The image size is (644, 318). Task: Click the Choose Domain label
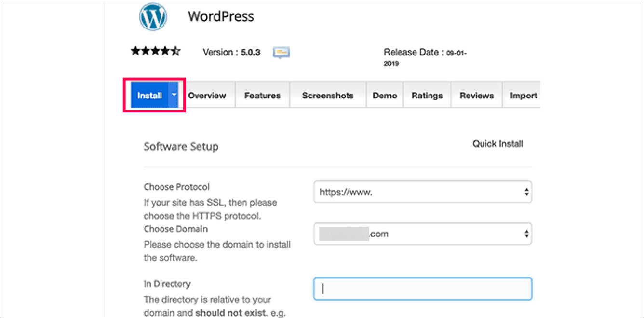[175, 229]
